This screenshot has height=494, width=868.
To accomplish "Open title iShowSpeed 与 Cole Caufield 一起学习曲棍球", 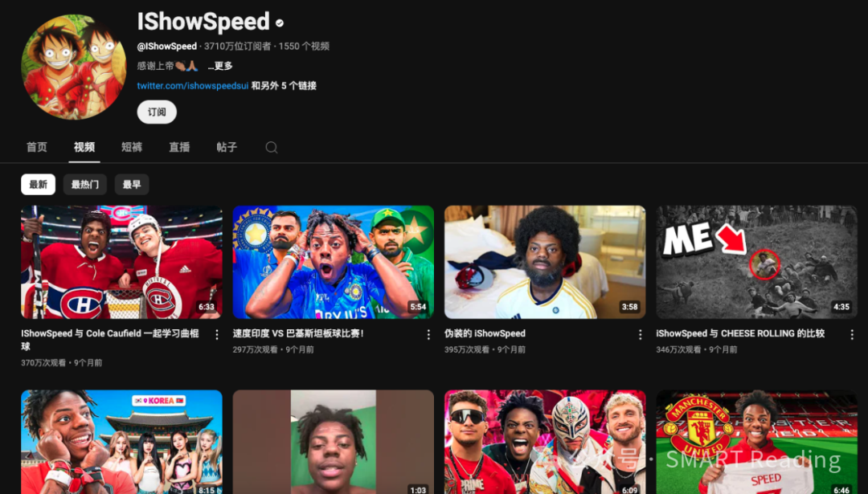I will (109, 340).
